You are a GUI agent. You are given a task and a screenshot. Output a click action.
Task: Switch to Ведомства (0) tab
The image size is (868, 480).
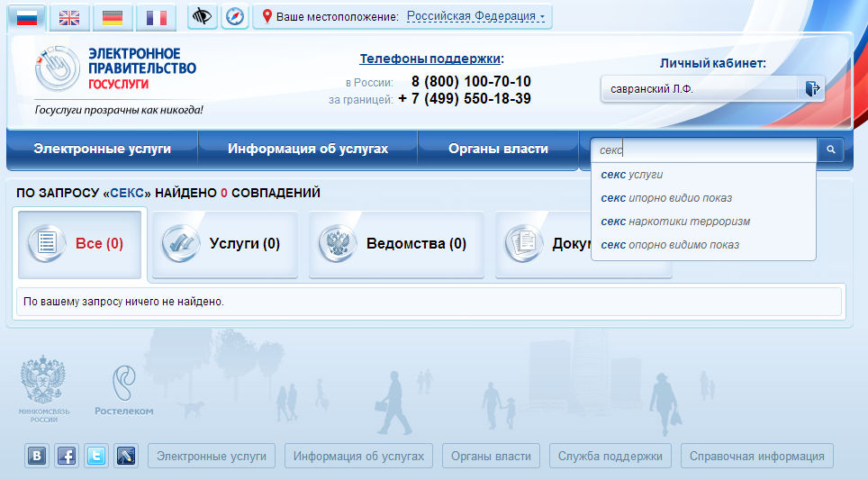396,243
